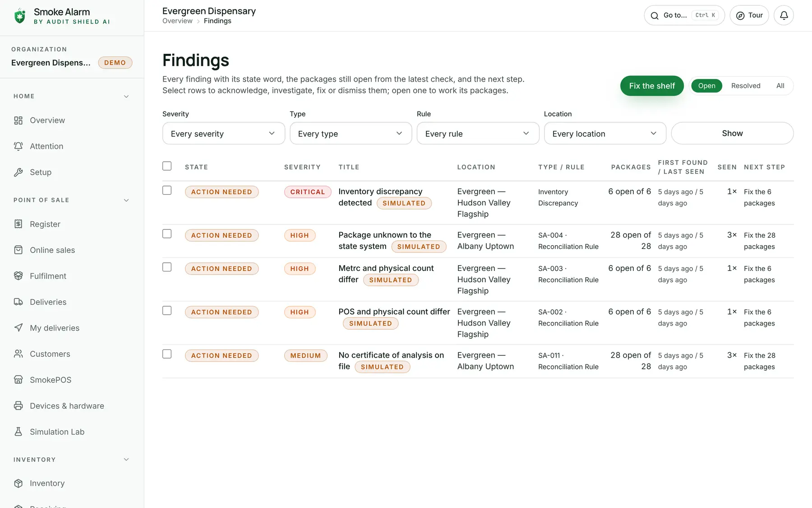Viewport: 812px width, 508px height.
Task: Click the Online sales bag icon
Action: [x=18, y=250]
